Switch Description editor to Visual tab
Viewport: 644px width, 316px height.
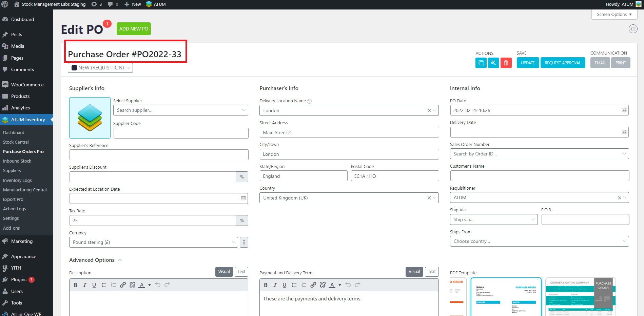coord(224,272)
